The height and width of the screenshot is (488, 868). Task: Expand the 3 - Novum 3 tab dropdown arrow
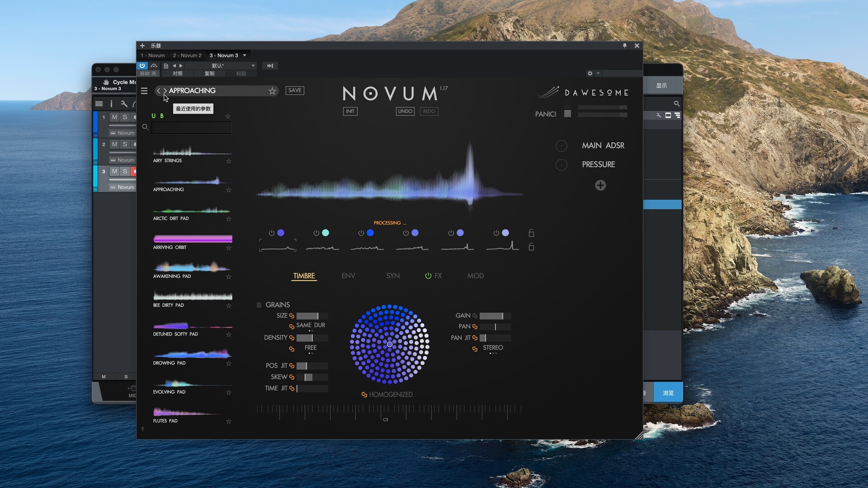(245, 56)
